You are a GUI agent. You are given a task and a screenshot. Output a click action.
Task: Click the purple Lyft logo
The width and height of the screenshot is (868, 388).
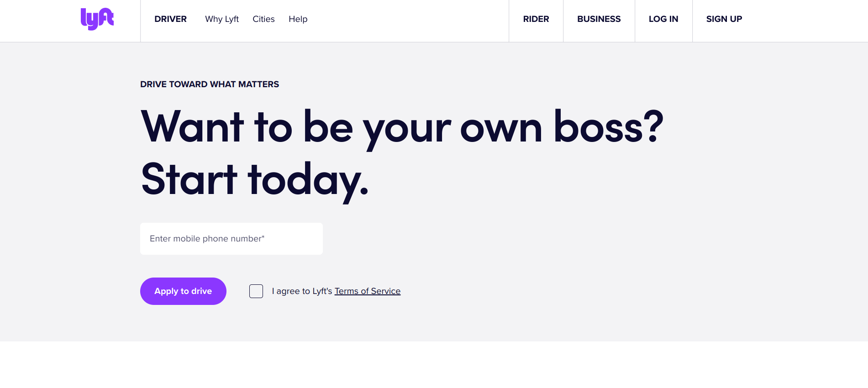tap(97, 19)
